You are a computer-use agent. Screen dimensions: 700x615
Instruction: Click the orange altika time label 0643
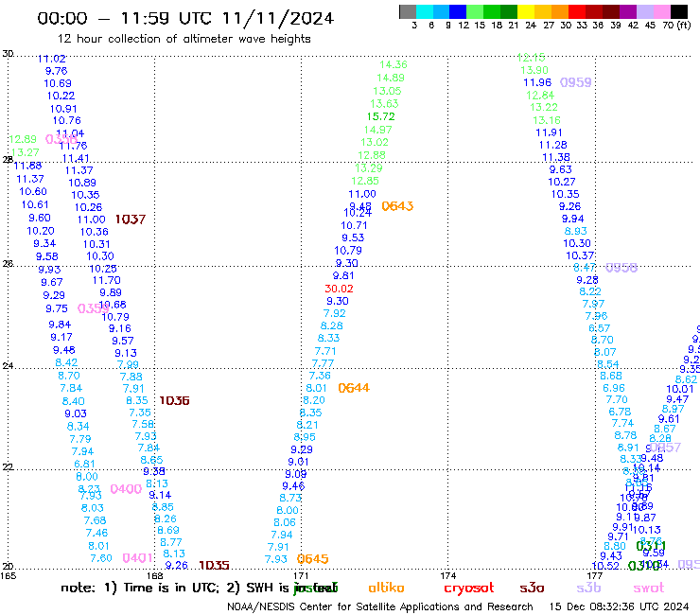coord(397,206)
